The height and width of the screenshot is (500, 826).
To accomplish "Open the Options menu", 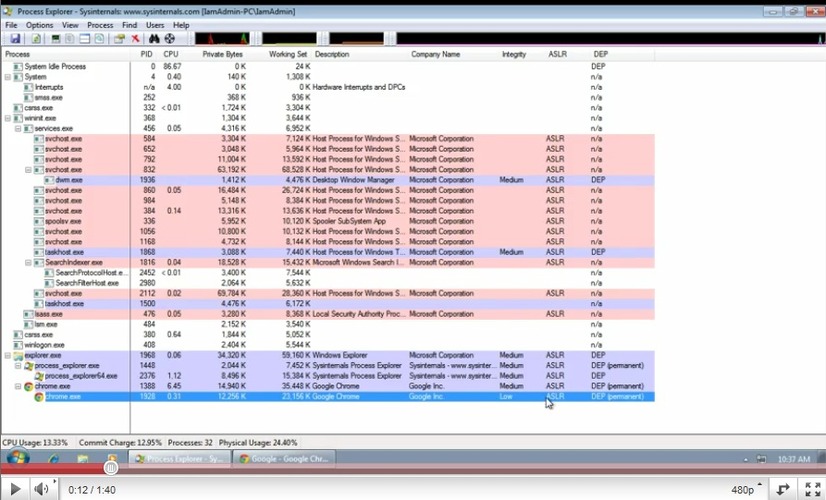I will click(x=40, y=25).
